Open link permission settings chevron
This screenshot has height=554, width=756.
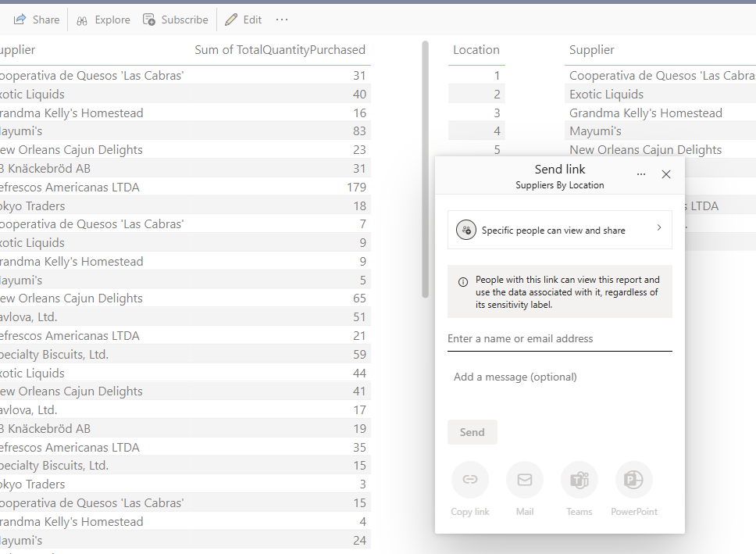click(660, 229)
